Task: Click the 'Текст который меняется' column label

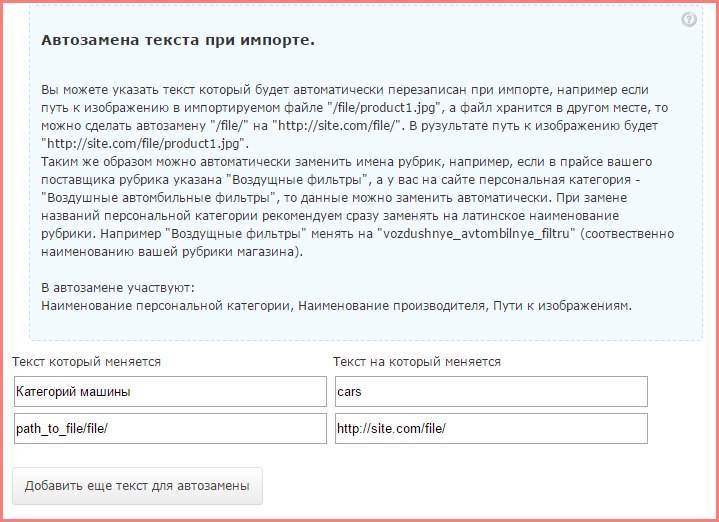Action: coord(87,361)
